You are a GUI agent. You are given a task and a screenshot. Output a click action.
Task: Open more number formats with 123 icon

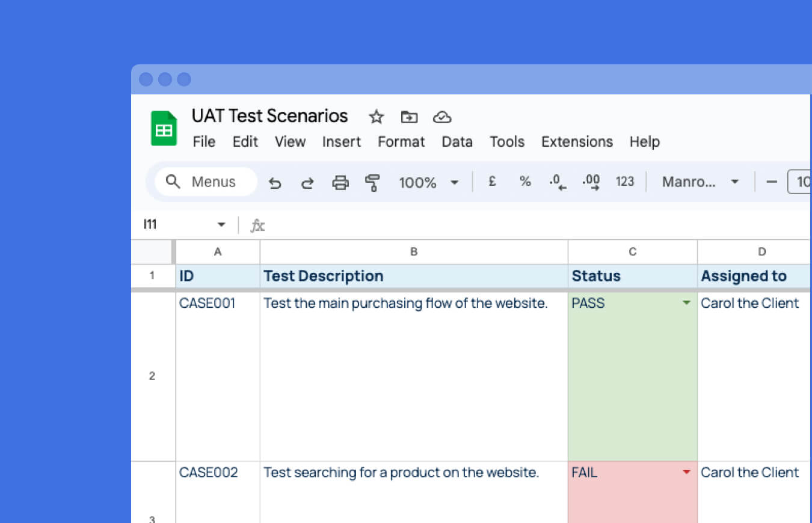tap(625, 181)
